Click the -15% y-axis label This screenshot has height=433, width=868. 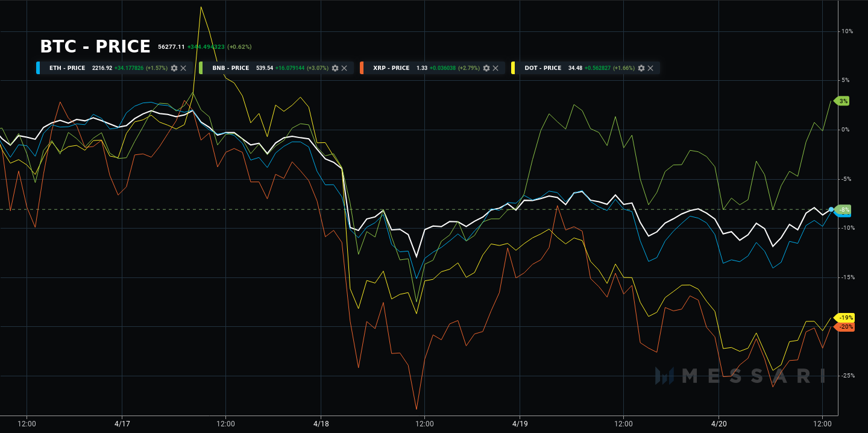point(847,277)
